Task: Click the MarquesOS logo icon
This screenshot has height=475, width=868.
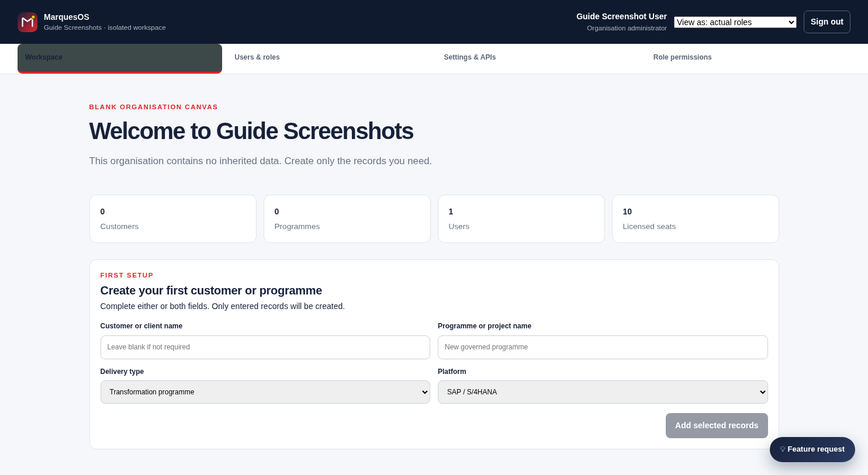Action: pos(27,22)
